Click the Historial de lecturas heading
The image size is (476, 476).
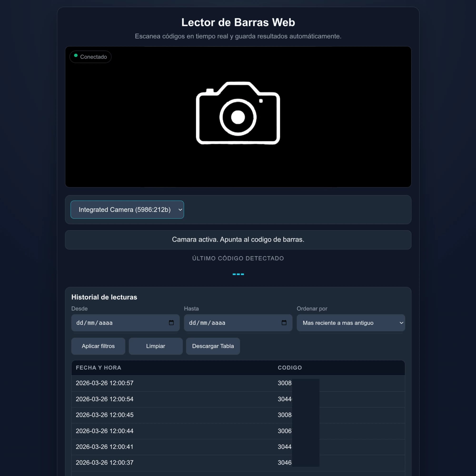(104, 297)
